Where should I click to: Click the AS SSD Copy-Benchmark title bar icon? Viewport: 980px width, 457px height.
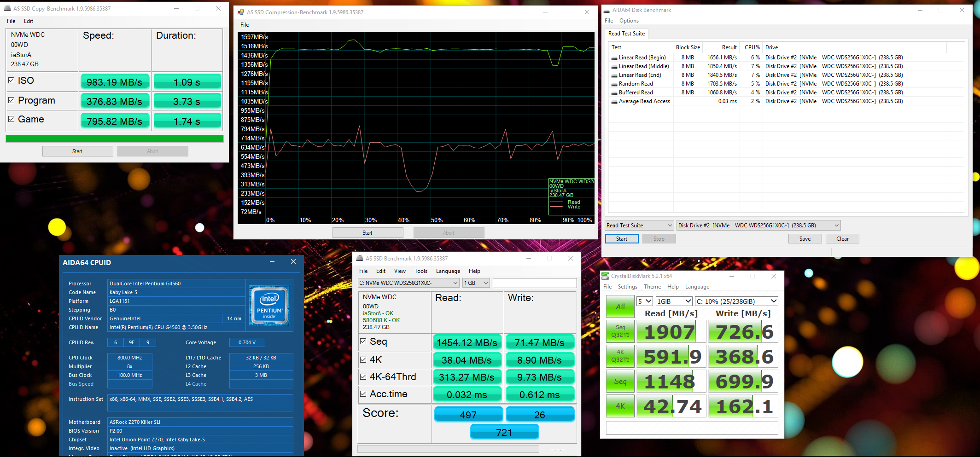pos(7,8)
